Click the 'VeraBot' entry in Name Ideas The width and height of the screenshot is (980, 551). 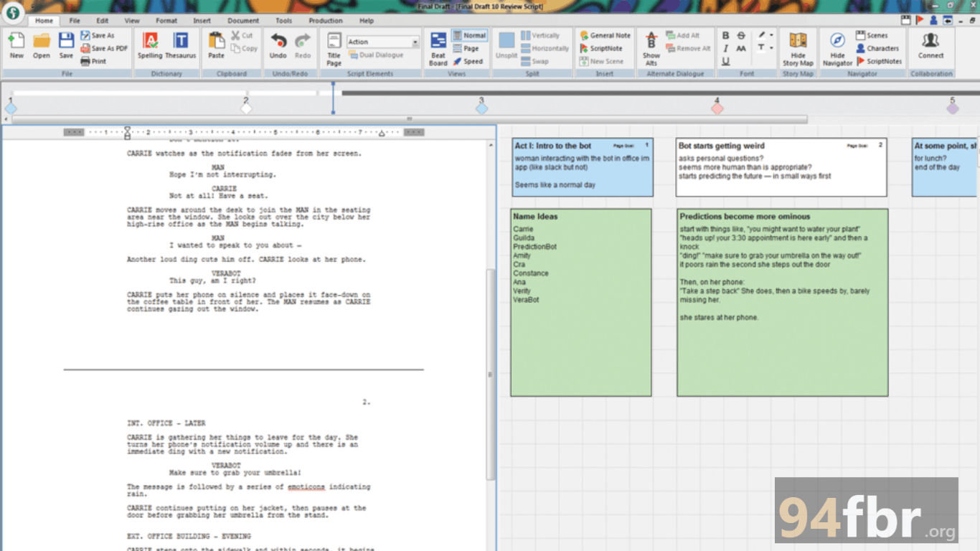point(526,300)
